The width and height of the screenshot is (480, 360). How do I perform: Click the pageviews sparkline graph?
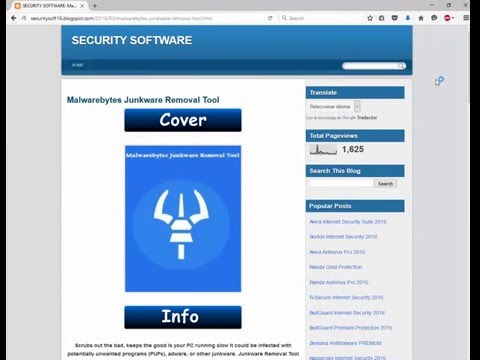pyautogui.click(x=323, y=150)
